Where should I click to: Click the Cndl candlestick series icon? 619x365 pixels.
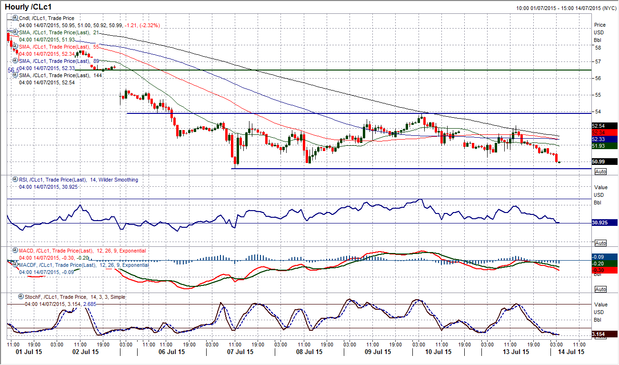pyautogui.click(x=15, y=18)
